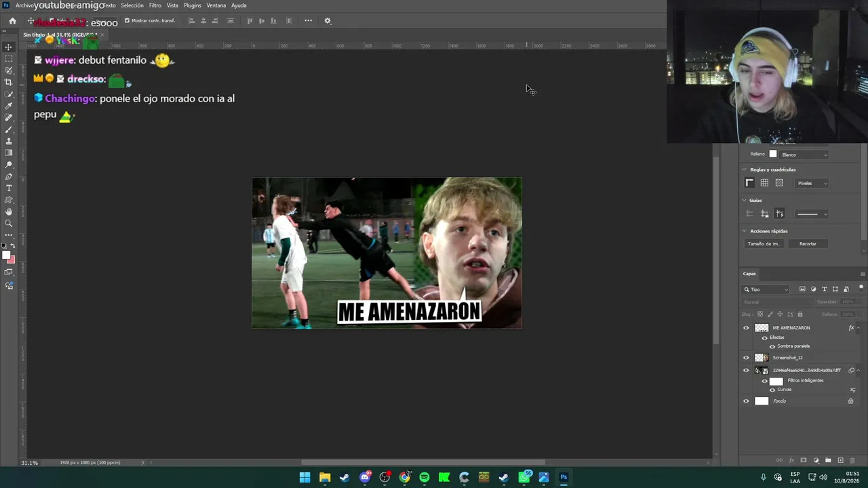Select the Zoom tool
Viewport: 868px width, 488px height.
coord(9,223)
